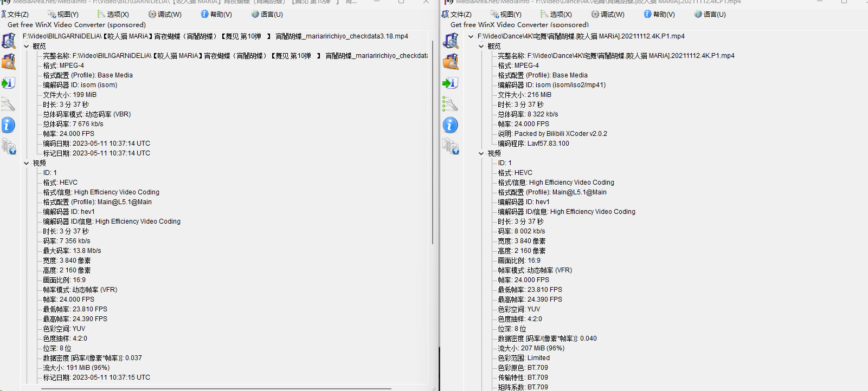868x391 pixels.
Task: Click the Export icon in right window sidebar
Action: 451,83
